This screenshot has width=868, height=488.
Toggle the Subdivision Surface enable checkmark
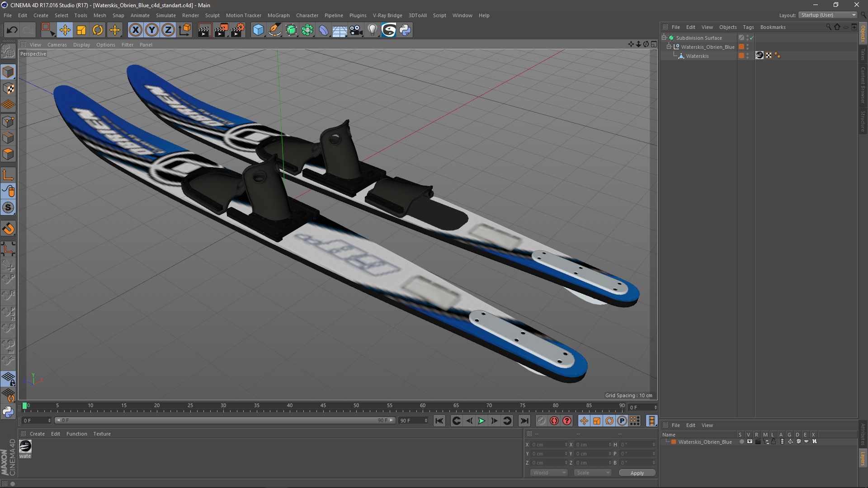tap(751, 38)
